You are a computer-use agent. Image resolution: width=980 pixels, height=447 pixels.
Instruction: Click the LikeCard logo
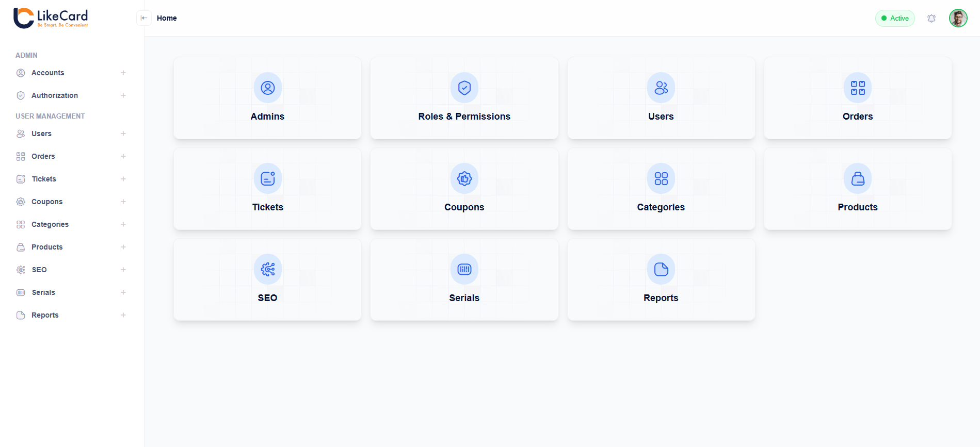pos(51,18)
